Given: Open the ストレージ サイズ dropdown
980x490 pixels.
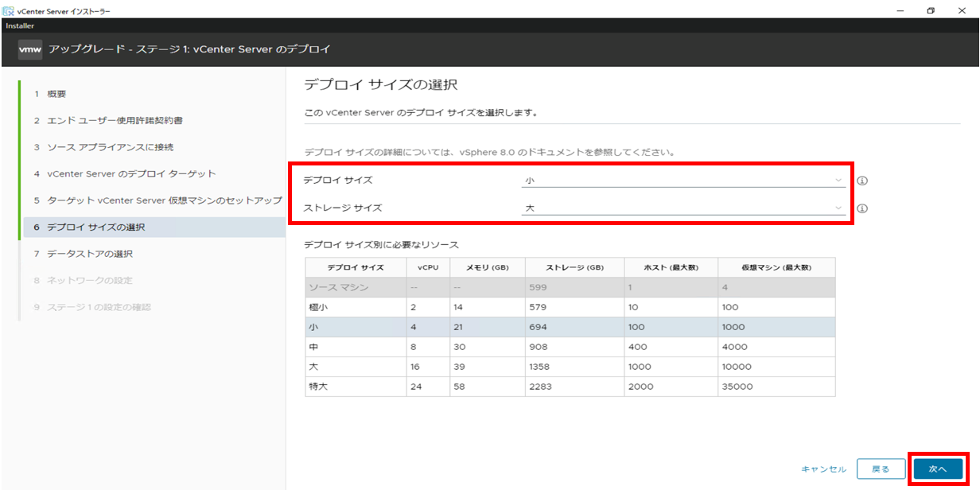Looking at the screenshot, I should pyautogui.click(x=683, y=208).
